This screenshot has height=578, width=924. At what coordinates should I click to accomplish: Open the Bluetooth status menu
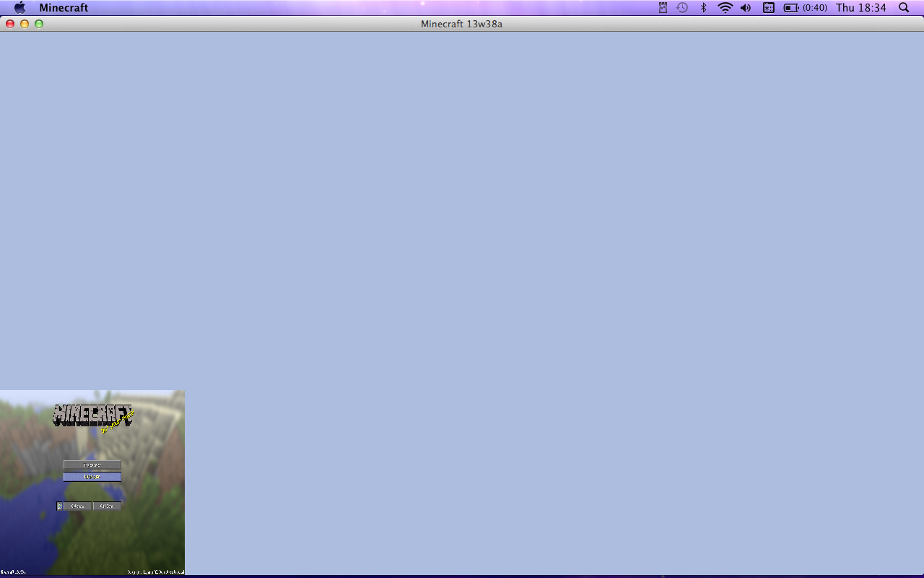pyautogui.click(x=703, y=8)
